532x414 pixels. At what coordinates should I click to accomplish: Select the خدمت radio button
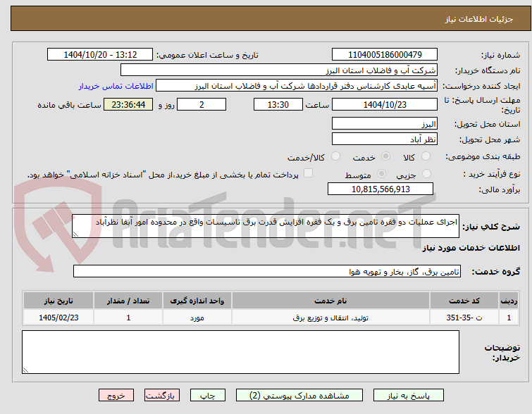[x=385, y=156]
